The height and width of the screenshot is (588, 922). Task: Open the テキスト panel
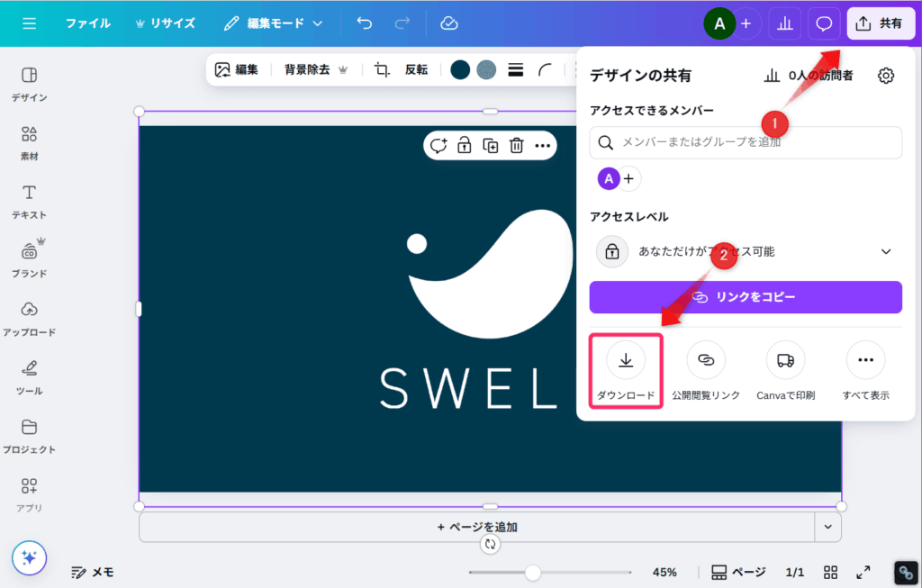(x=30, y=202)
